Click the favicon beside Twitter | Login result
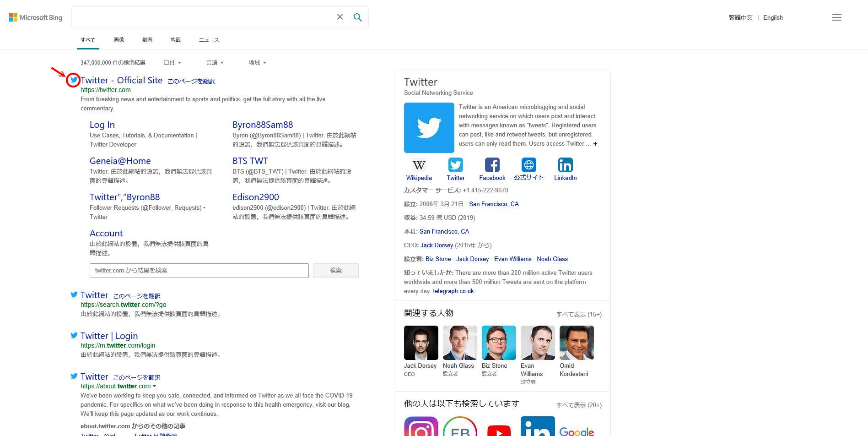Viewport: 868px width, 436px height. [x=74, y=335]
